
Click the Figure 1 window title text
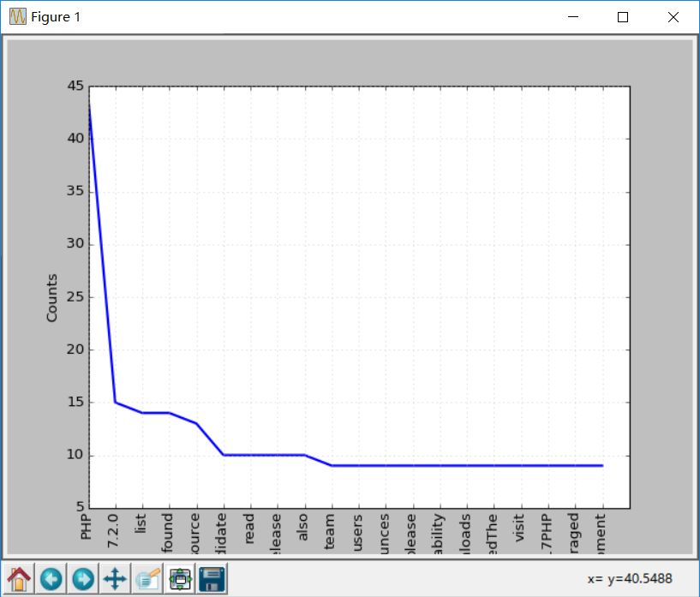tap(54, 16)
